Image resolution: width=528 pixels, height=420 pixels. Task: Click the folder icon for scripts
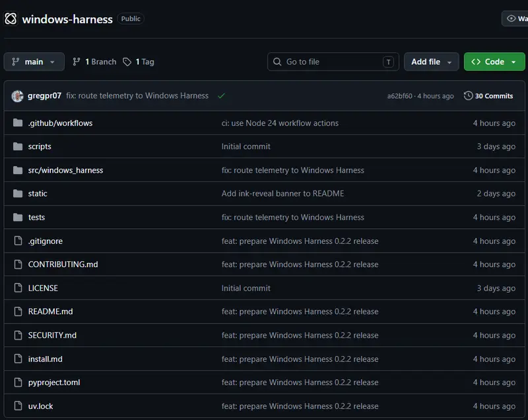(x=18, y=146)
